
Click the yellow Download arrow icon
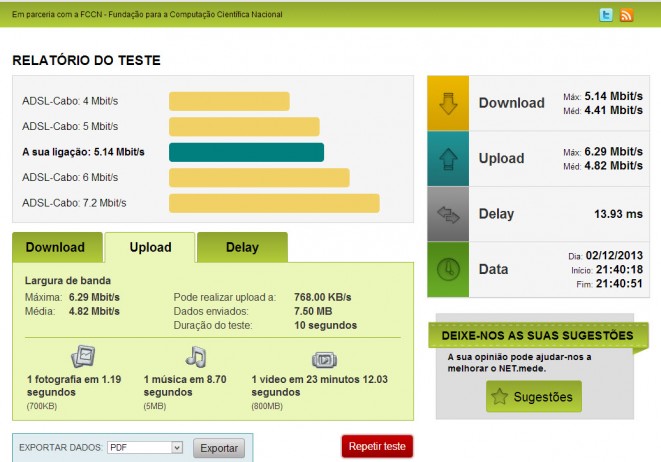448,103
